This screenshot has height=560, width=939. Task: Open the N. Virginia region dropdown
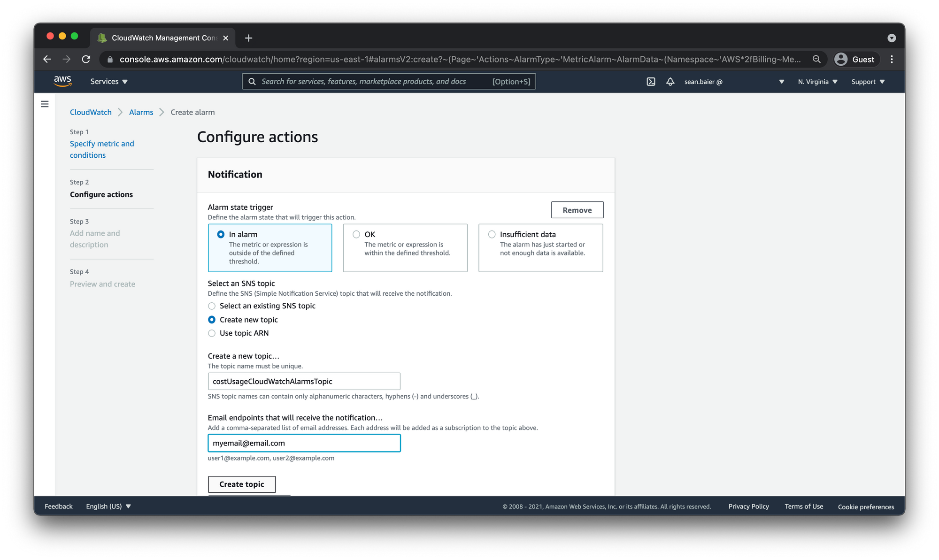point(817,82)
